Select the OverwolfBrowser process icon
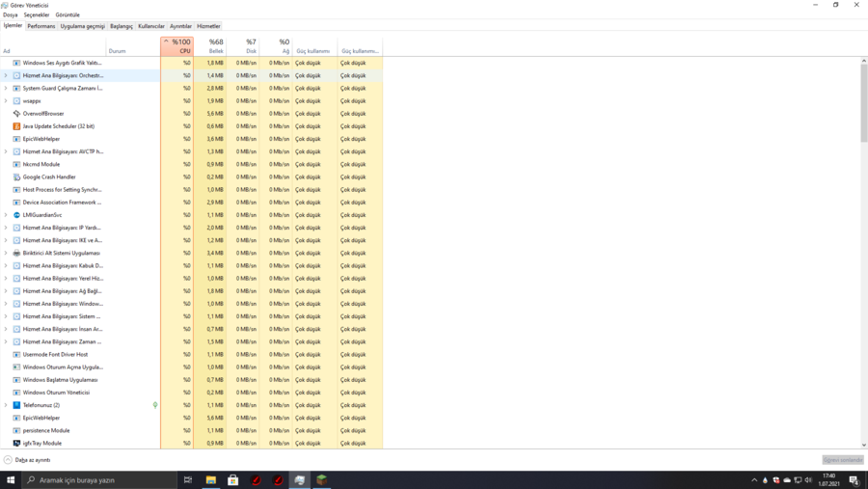 tap(16, 114)
